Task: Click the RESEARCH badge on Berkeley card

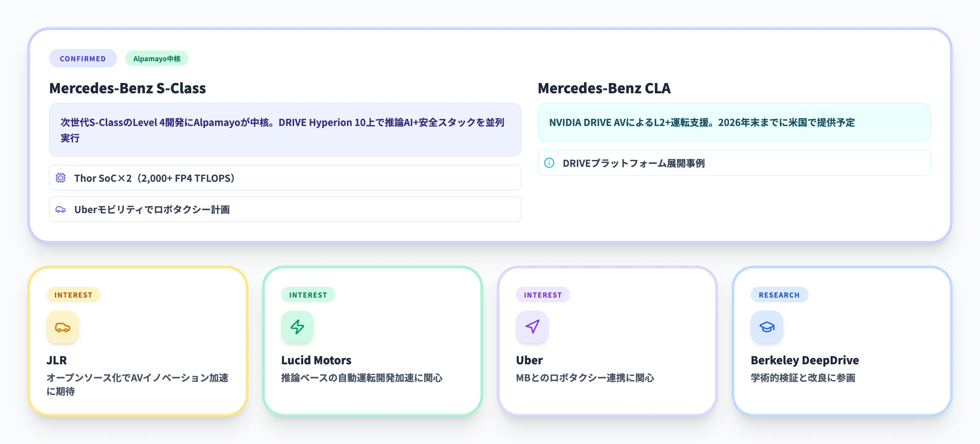Action: tap(779, 295)
